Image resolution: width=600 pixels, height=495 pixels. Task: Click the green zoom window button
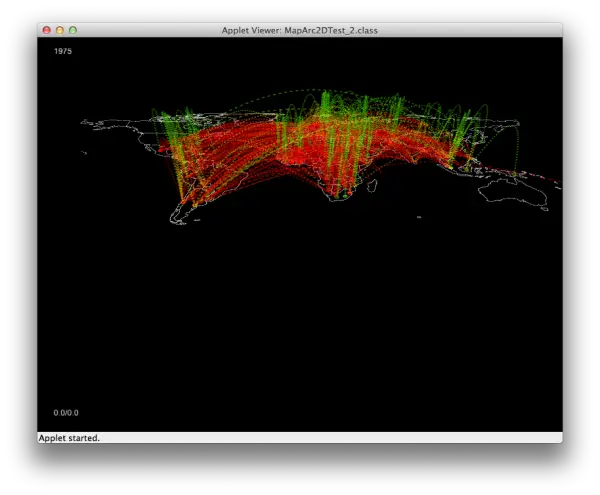pos(73,30)
